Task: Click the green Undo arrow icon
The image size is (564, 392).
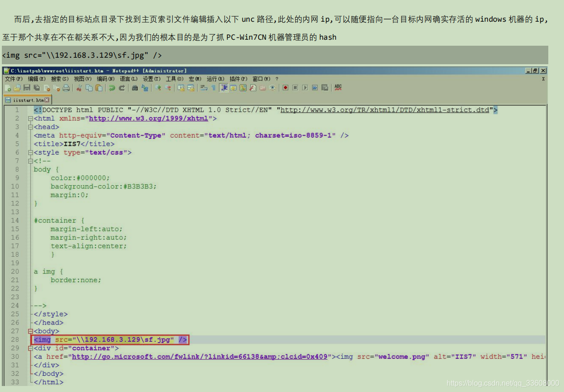Action: pos(112,88)
